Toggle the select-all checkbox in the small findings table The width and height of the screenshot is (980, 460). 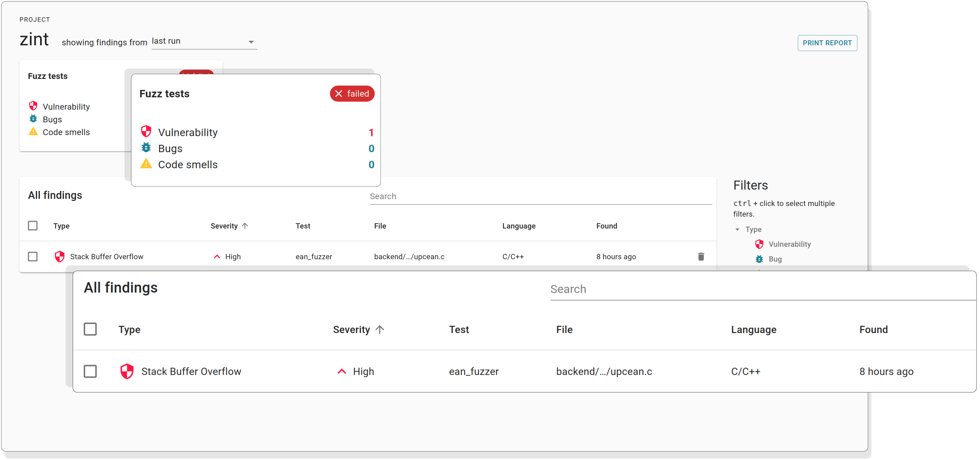point(33,225)
